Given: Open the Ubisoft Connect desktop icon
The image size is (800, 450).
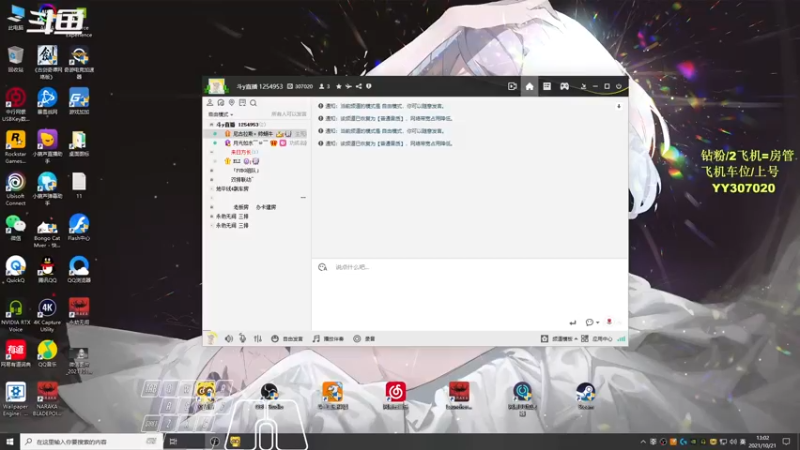Looking at the screenshot, I should 16,189.
